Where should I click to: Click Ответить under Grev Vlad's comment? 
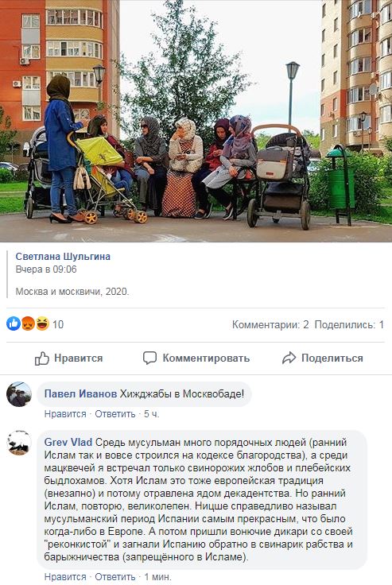(115, 577)
